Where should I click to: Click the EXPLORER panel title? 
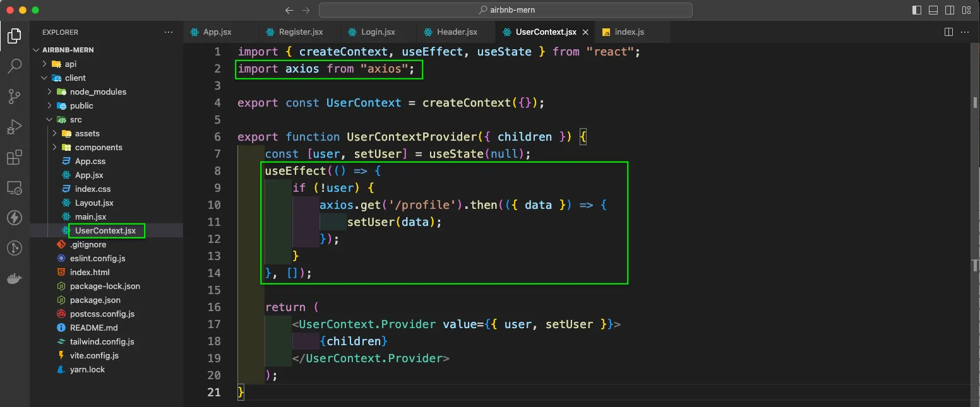[61, 32]
